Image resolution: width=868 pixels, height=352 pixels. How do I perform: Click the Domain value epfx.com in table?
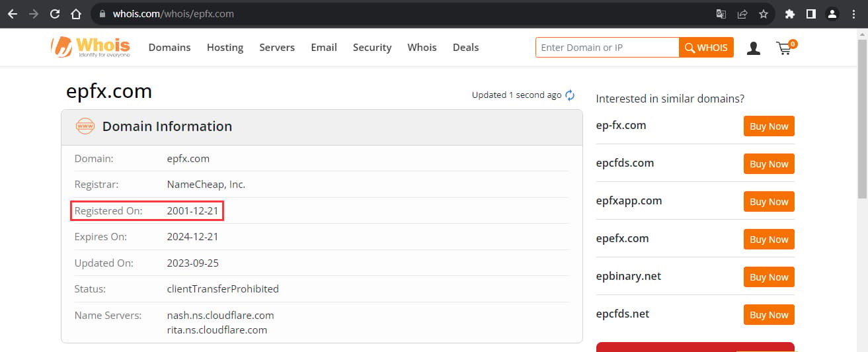tap(188, 159)
